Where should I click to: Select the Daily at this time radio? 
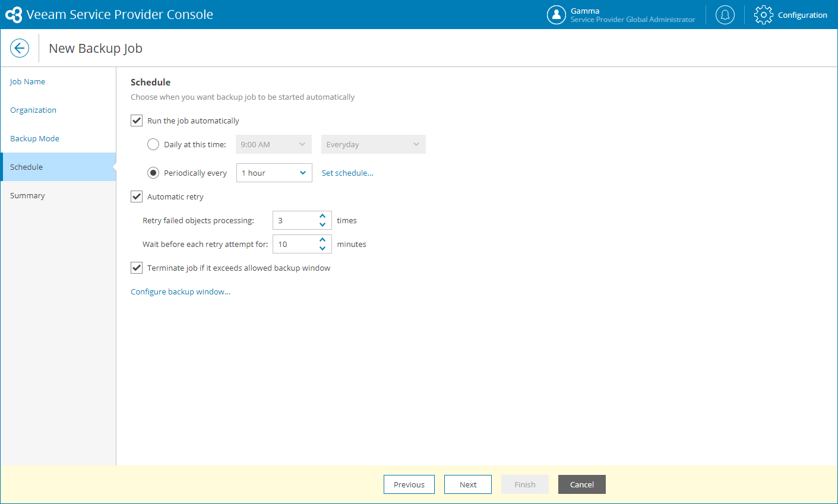pos(153,144)
